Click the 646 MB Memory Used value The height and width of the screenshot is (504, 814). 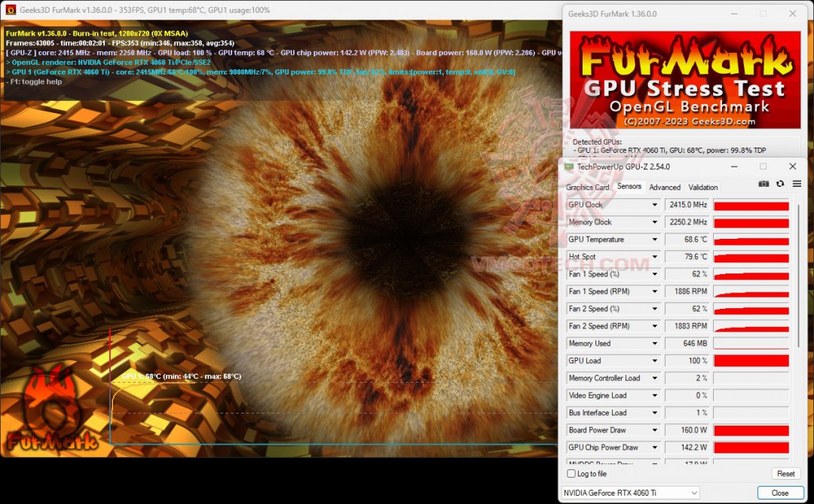[687, 344]
